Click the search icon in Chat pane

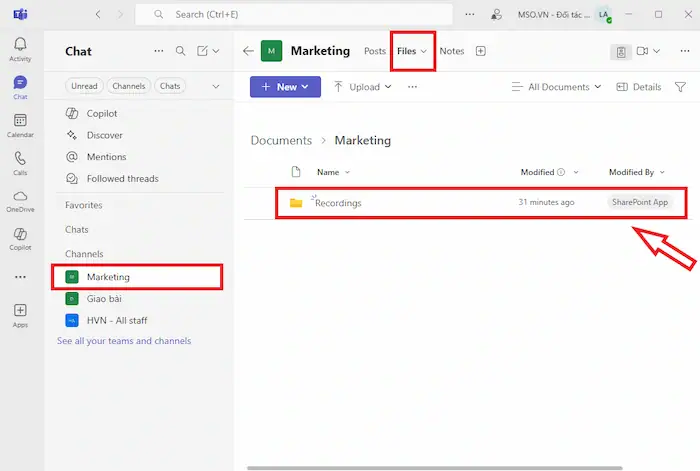click(181, 51)
